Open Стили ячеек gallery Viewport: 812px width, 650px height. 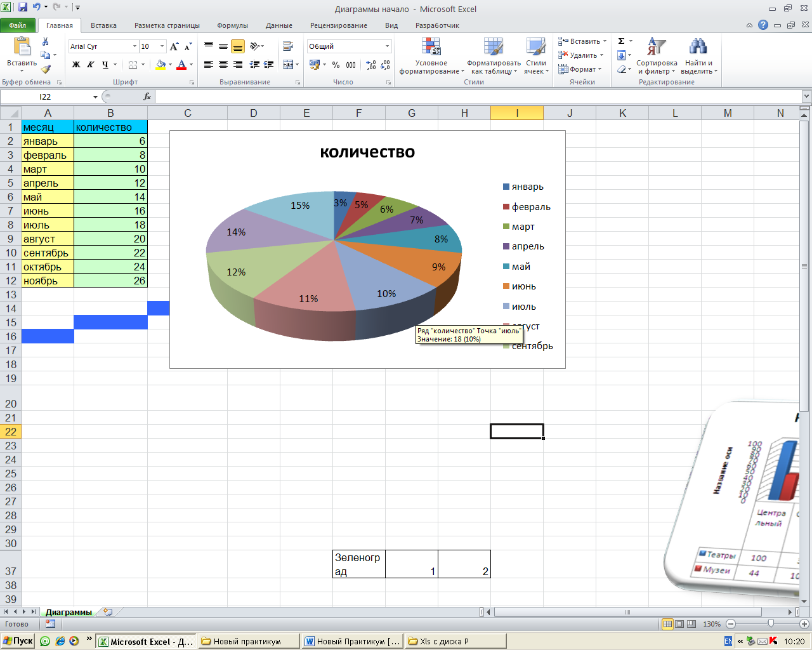click(536, 56)
